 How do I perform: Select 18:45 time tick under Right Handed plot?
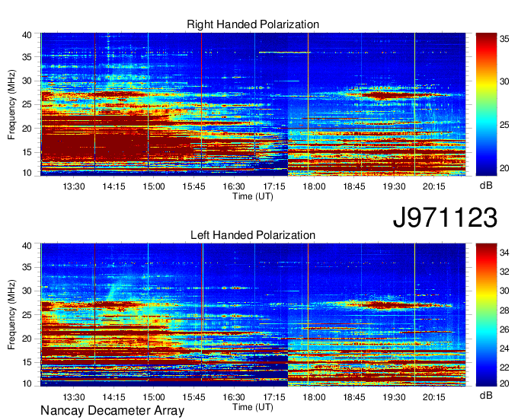tap(354, 186)
